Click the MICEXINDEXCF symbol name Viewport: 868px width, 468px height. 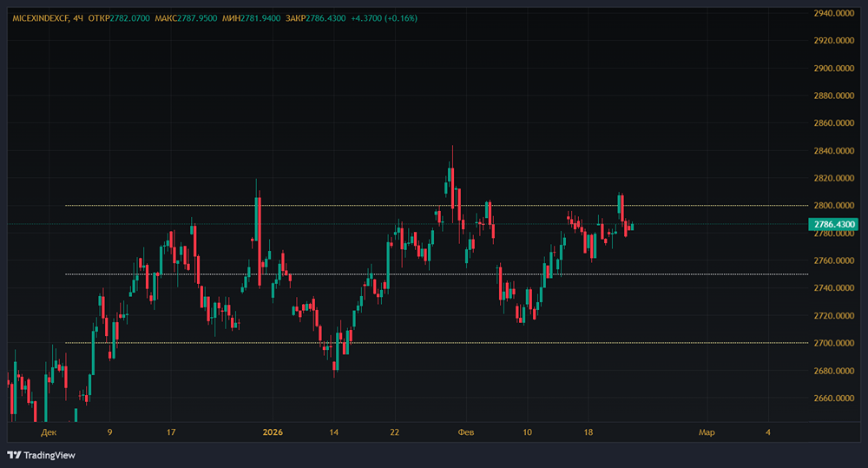(x=41, y=18)
